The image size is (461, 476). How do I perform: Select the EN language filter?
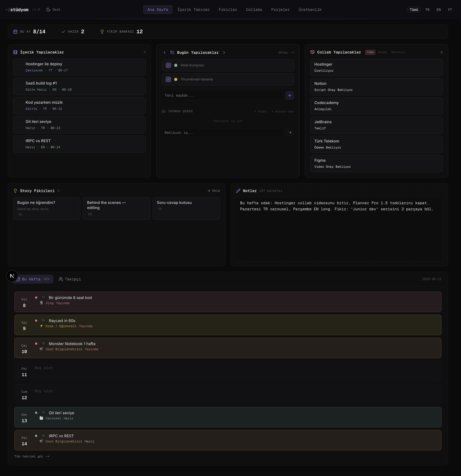pos(438,10)
